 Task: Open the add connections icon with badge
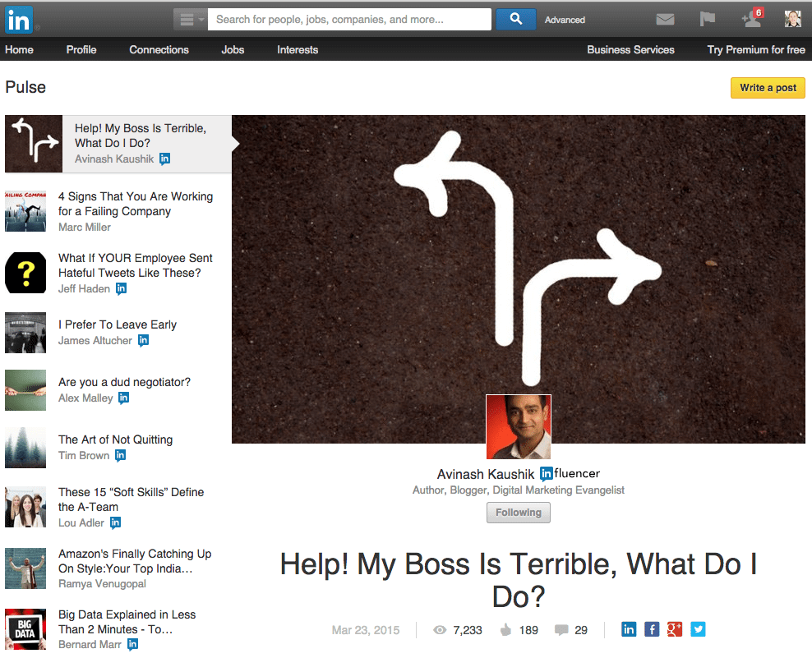pyautogui.click(x=752, y=17)
